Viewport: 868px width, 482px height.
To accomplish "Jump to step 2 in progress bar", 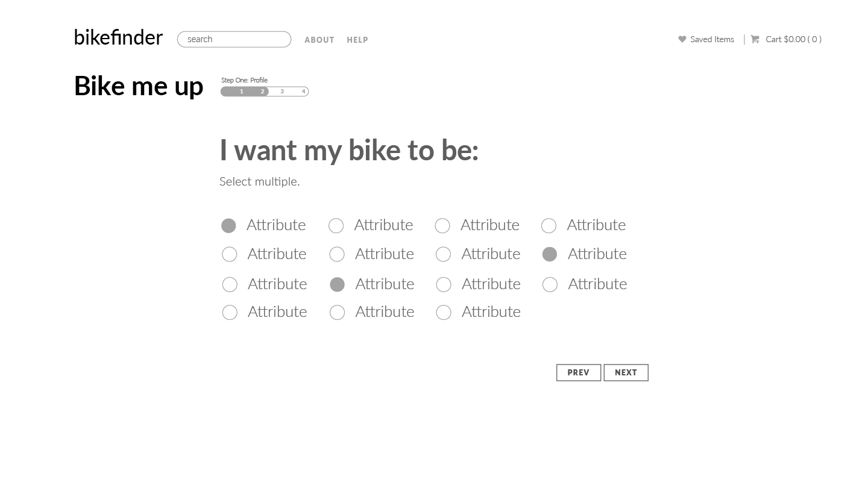I will pyautogui.click(x=262, y=92).
